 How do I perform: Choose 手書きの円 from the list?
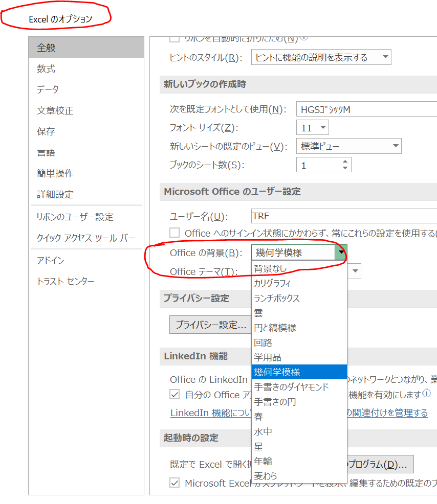(299, 402)
